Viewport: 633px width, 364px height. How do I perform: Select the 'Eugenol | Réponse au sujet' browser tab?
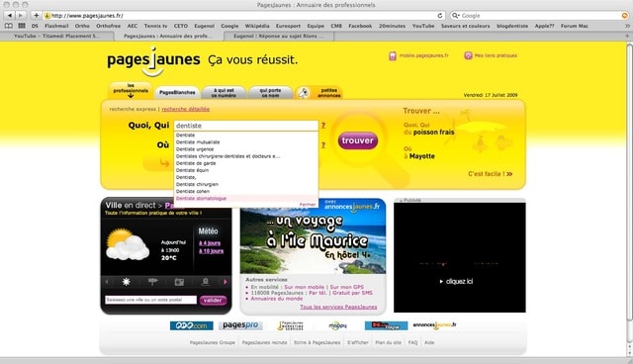[279, 36]
